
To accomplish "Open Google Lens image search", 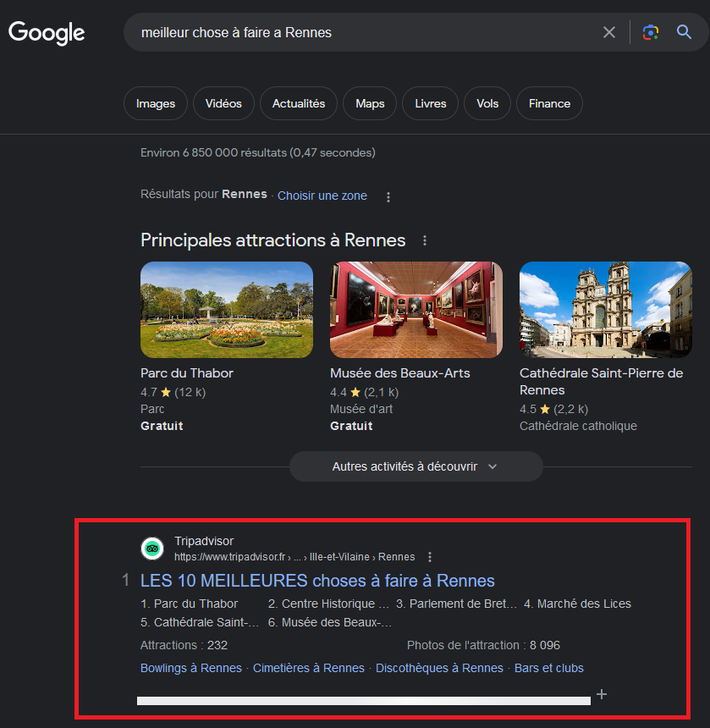I will (x=651, y=32).
